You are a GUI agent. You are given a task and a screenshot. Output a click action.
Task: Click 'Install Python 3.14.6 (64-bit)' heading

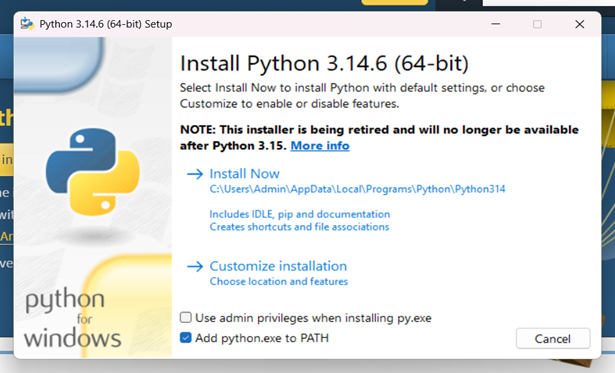tap(324, 64)
